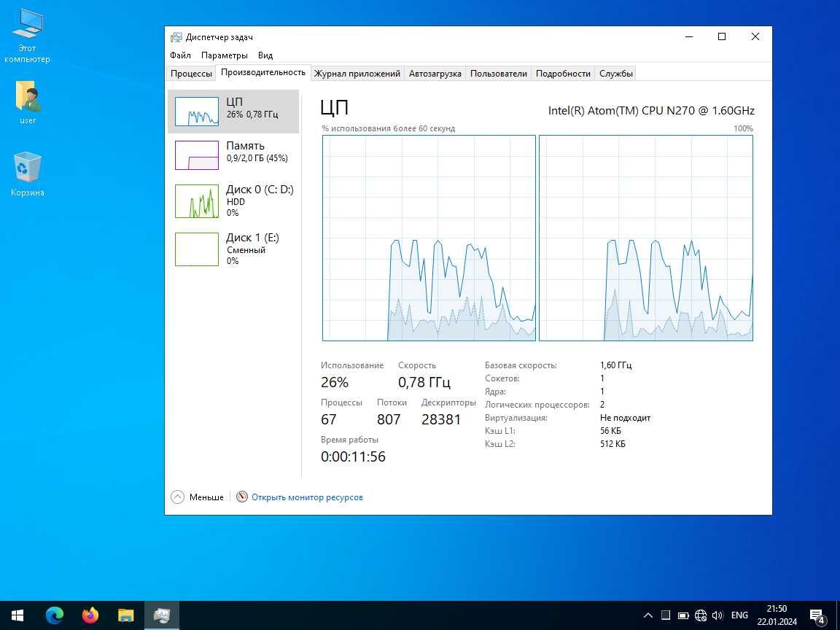The image size is (840, 630).
Task: Switch to the Процессы tab
Action: click(191, 74)
